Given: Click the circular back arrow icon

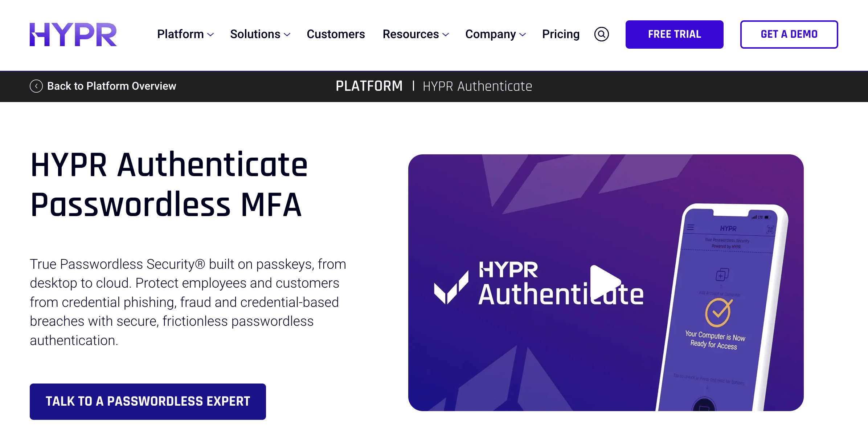Looking at the screenshot, I should pos(36,86).
